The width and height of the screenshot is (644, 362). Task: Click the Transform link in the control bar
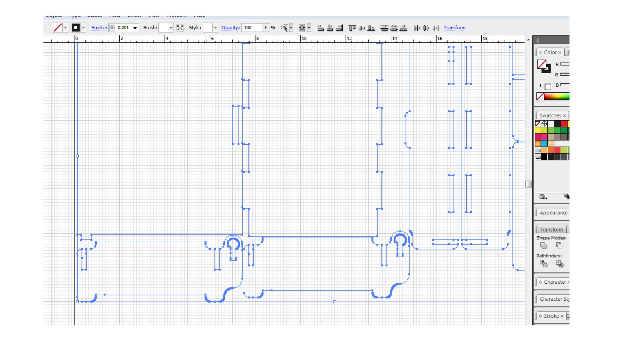(454, 28)
